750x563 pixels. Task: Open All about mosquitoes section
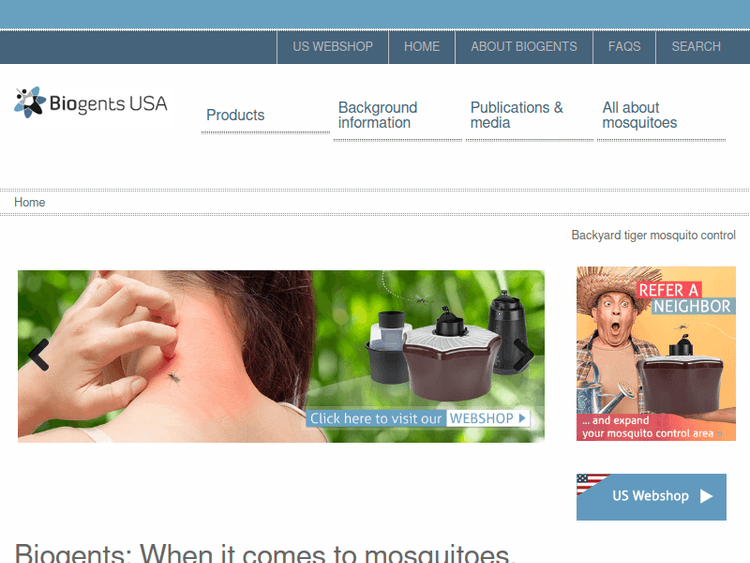click(x=640, y=115)
